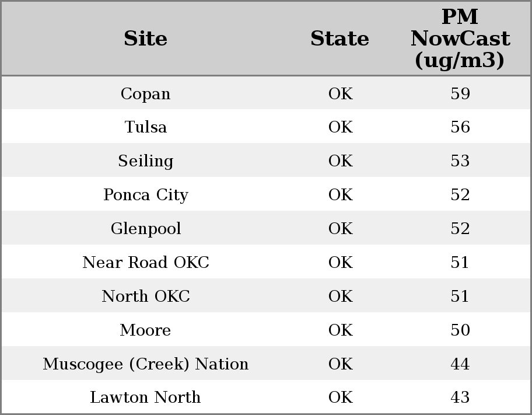
Task: Click the State column header
Action: point(339,39)
